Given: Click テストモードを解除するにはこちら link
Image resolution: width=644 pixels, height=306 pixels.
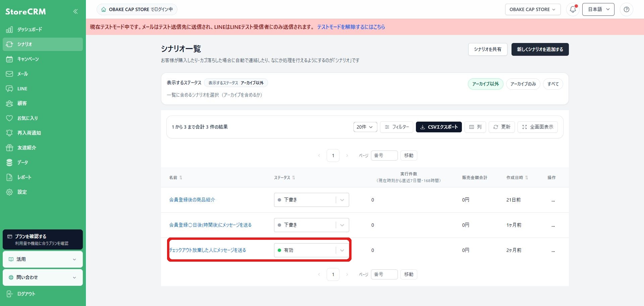Looking at the screenshot, I should point(351,27).
